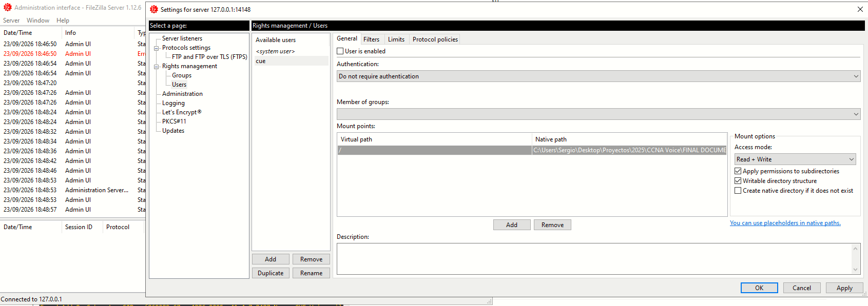Select Groups page in tree

(x=182, y=75)
